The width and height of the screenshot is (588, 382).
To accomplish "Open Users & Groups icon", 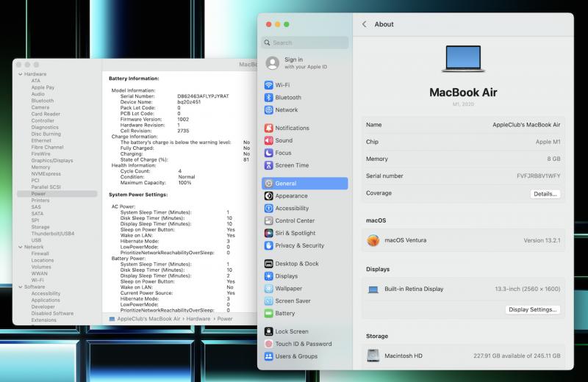I will click(268, 356).
